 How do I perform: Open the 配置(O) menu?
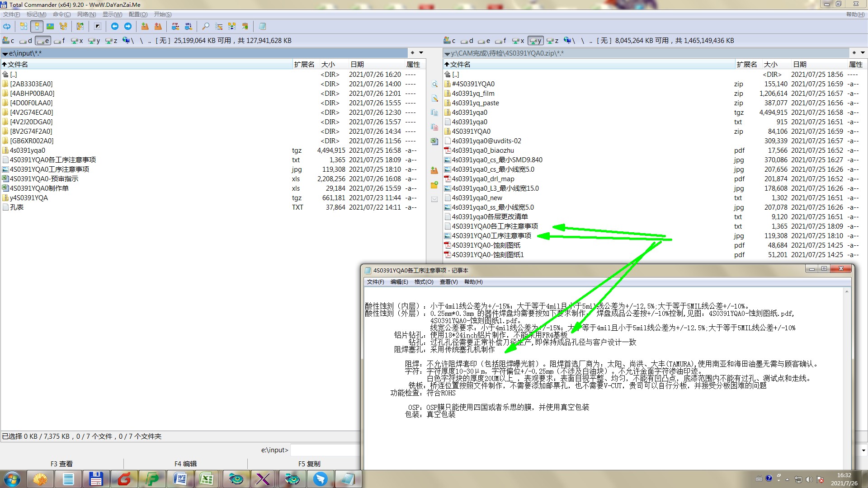coord(138,14)
